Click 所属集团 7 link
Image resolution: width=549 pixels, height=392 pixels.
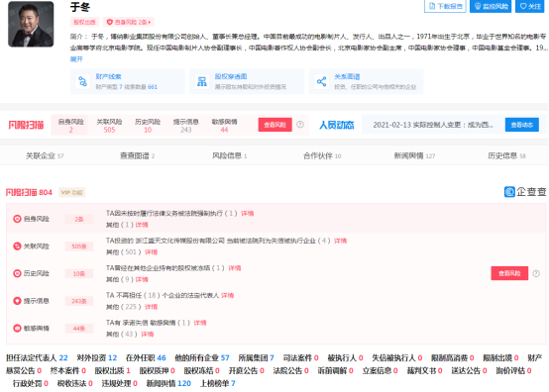257,357
